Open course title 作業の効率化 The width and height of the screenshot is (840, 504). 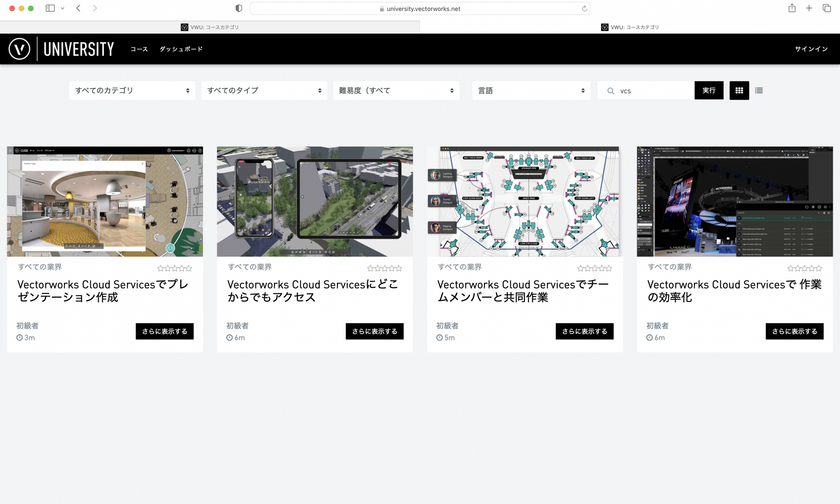(734, 291)
